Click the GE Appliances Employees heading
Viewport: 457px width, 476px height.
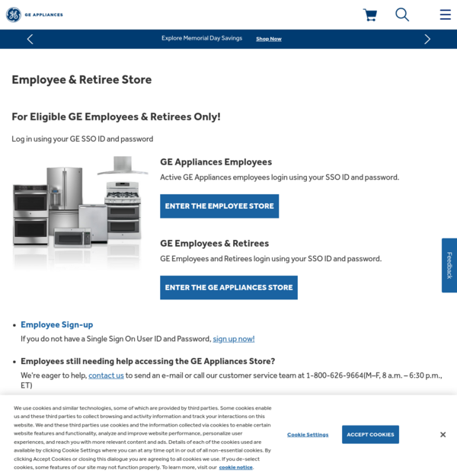216,161
